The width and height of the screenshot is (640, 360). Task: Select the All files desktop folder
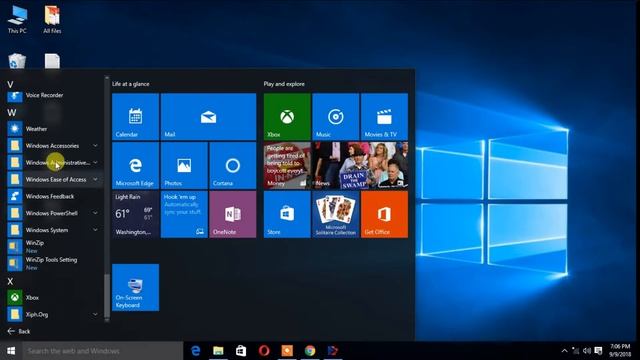click(x=52, y=19)
